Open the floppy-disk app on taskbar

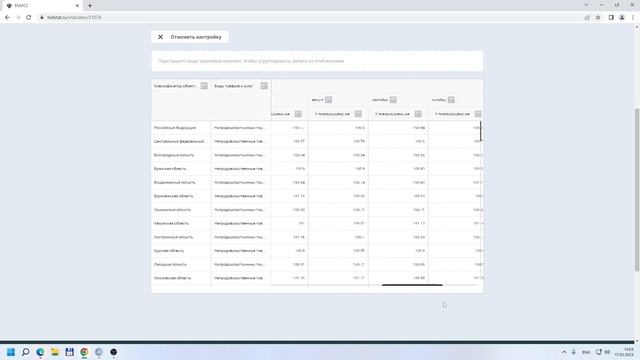click(x=69, y=352)
